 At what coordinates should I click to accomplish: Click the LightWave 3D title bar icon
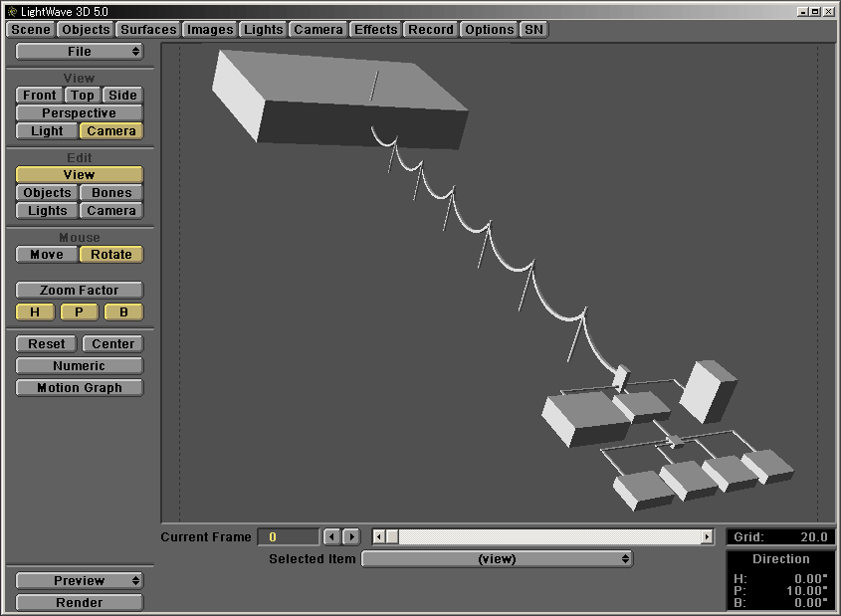click(x=11, y=11)
